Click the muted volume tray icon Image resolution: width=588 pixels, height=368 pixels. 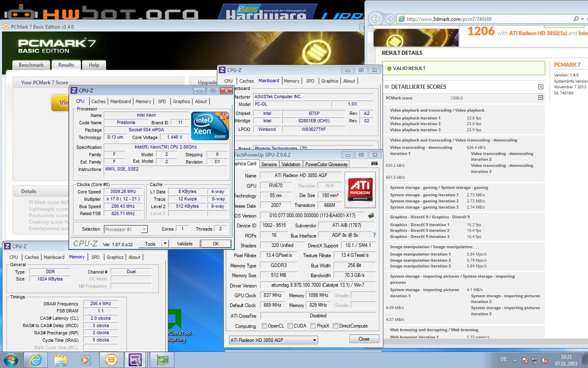pos(545,360)
